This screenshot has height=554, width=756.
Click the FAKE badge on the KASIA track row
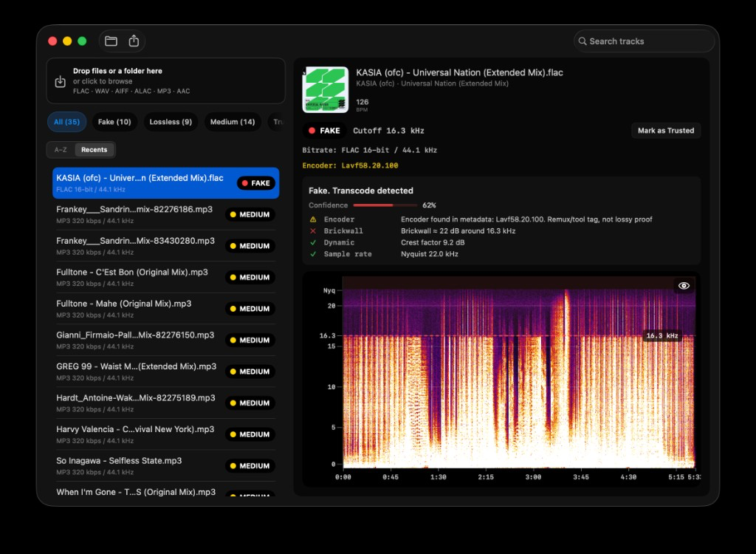256,183
